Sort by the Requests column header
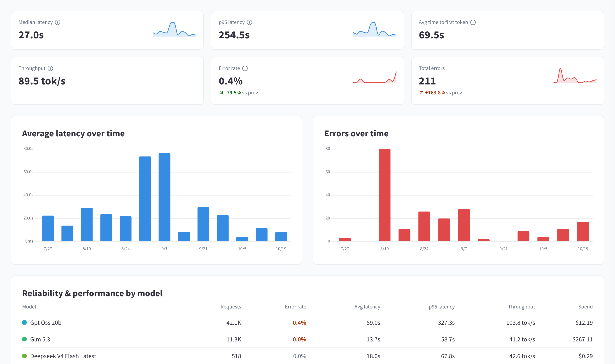The width and height of the screenshot is (615, 364). coord(231,307)
